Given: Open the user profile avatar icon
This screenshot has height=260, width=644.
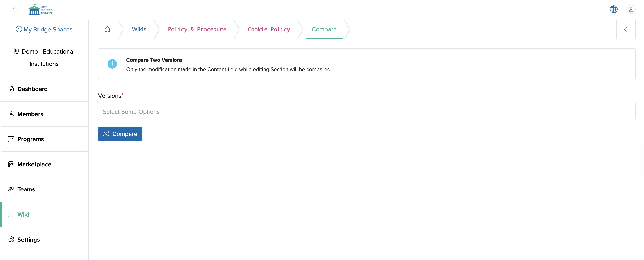Looking at the screenshot, I should (x=631, y=9).
